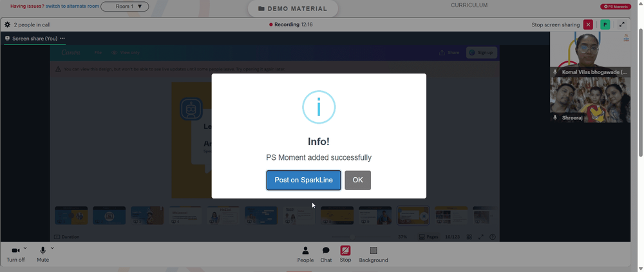Click 10/123 page counter
The image size is (644, 272).
click(452, 237)
